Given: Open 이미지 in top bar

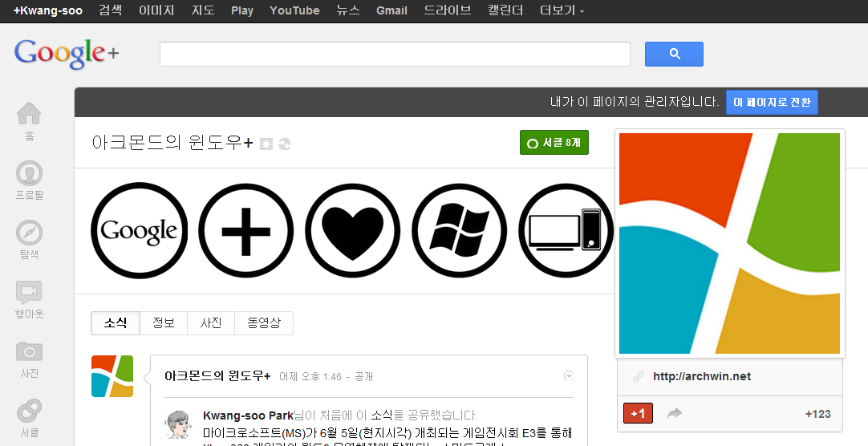Looking at the screenshot, I should pos(156,10).
